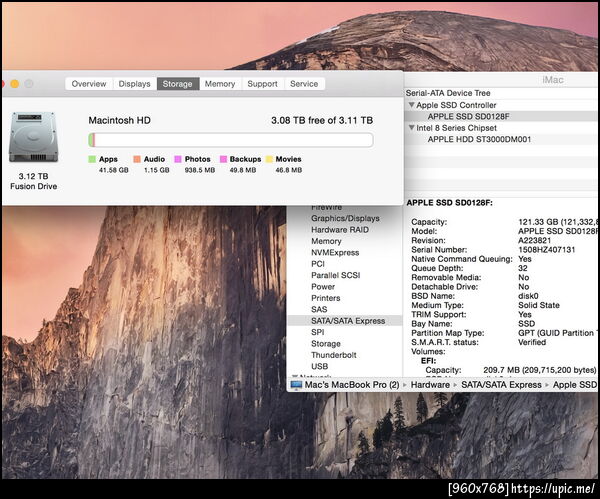Click the Photos color swatch
Viewport: 600px width, 499px height.
point(178,159)
